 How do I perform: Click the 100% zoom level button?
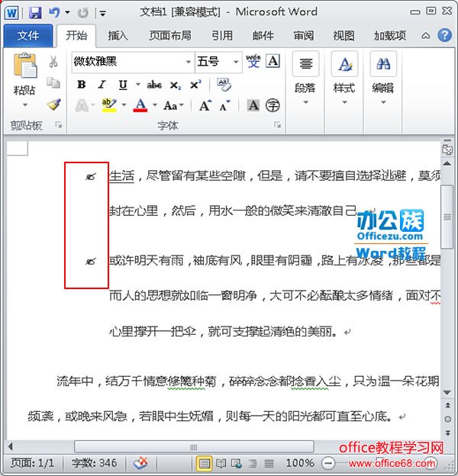coord(300,463)
